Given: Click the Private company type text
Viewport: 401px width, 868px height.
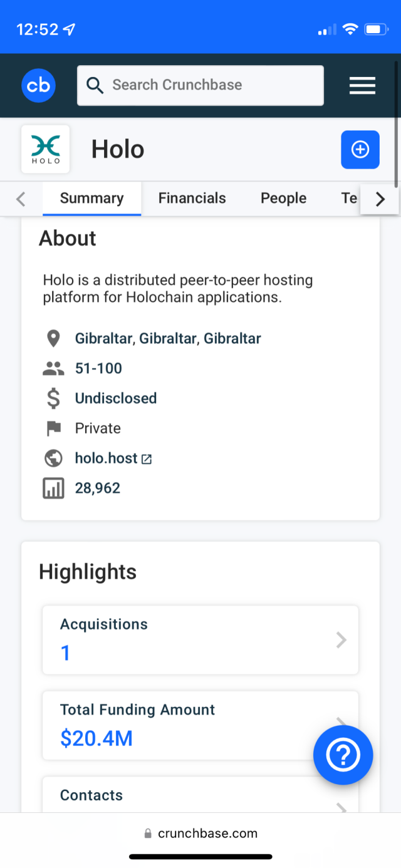Looking at the screenshot, I should click(98, 428).
